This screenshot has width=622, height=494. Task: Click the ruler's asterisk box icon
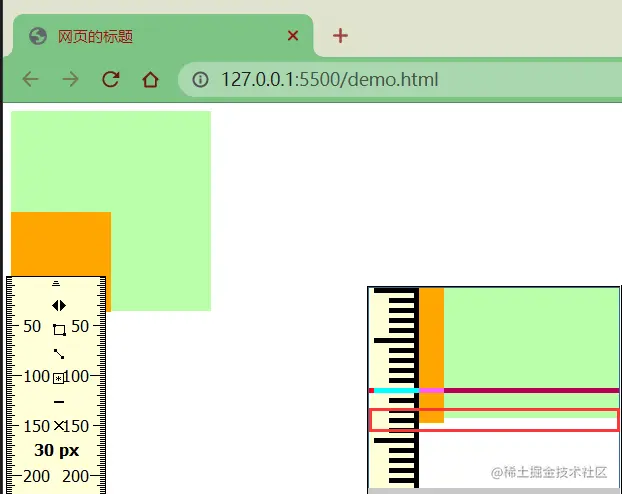point(59,378)
